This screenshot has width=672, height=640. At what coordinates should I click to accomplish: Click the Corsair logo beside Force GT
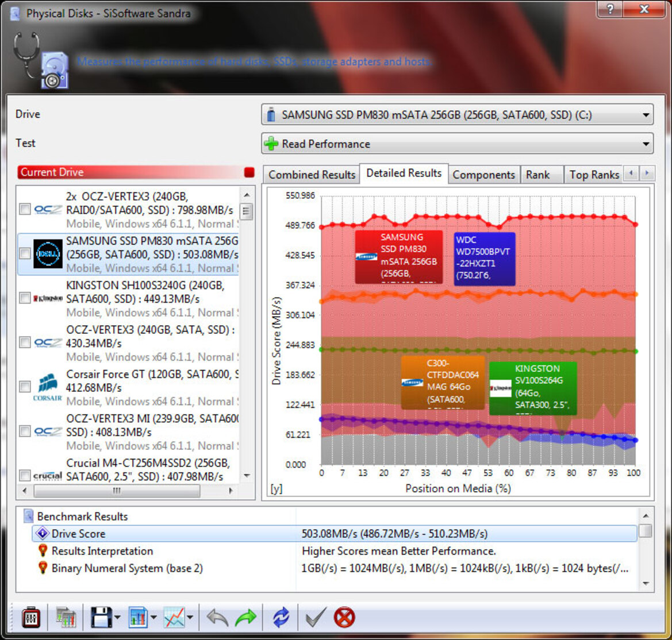click(48, 387)
